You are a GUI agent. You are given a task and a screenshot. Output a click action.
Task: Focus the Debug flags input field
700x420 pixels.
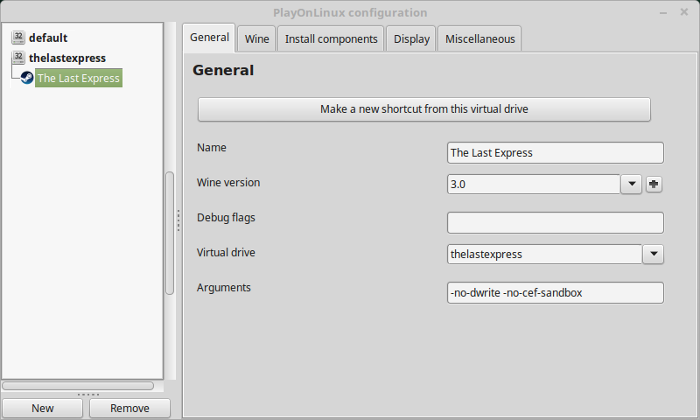(x=555, y=223)
